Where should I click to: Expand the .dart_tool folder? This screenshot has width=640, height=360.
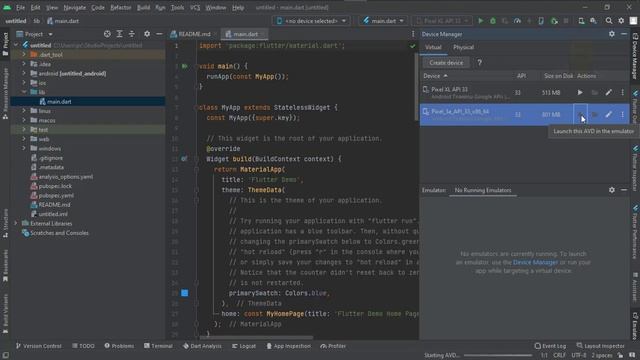coord(24,54)
